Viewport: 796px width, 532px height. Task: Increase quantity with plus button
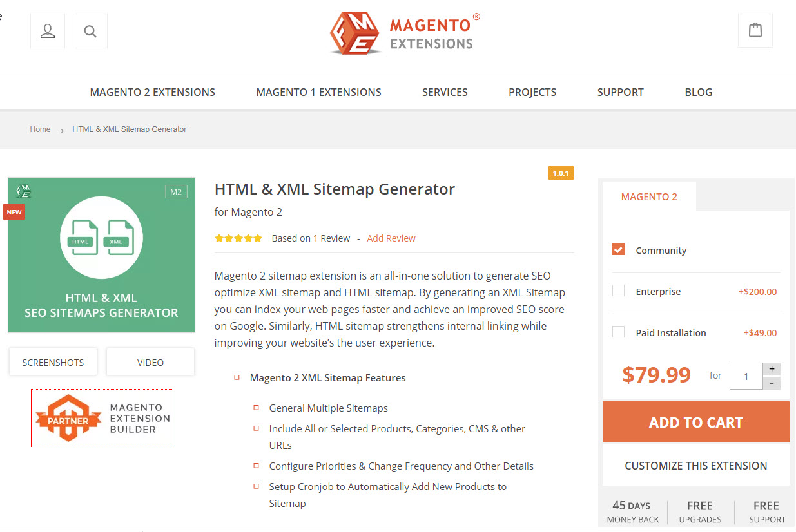point(772,369)
